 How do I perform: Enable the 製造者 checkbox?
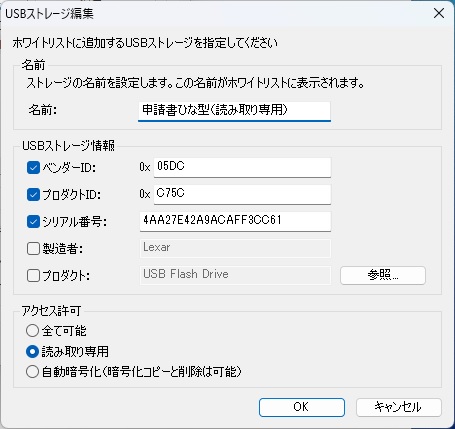(33, 249)
